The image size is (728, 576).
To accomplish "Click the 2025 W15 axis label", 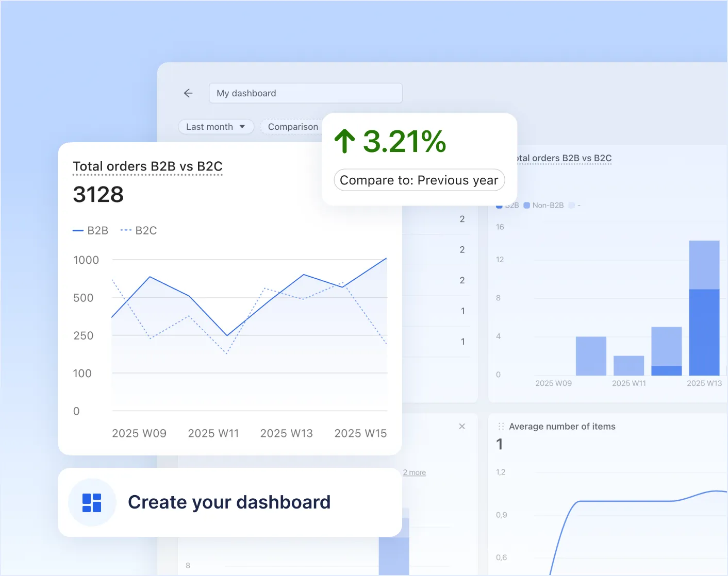I will (360, 433).
